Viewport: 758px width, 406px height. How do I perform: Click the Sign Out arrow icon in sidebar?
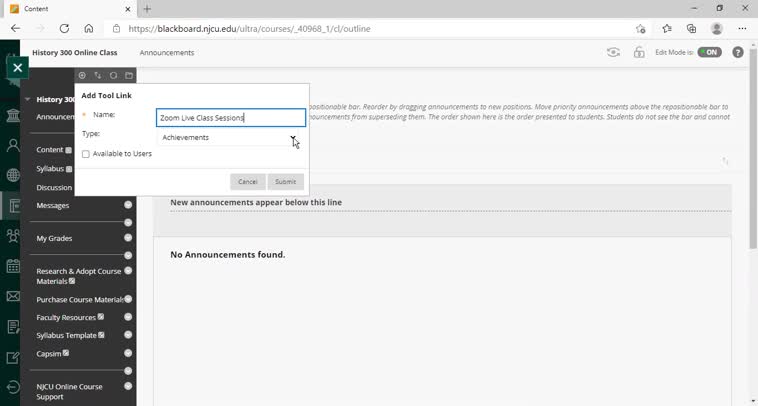pos(13,387)
